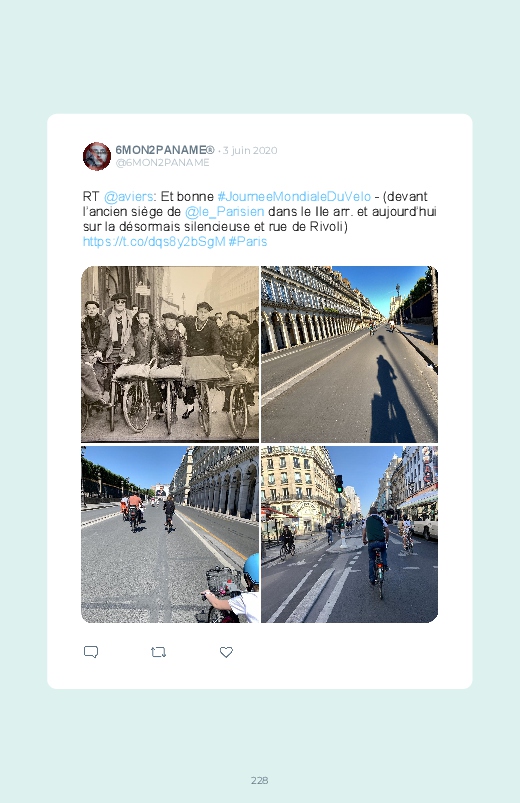Viewport: 520px width, 803px height.
Task: Click the registered trademark symbol after name
Action: tap(210, 150)
